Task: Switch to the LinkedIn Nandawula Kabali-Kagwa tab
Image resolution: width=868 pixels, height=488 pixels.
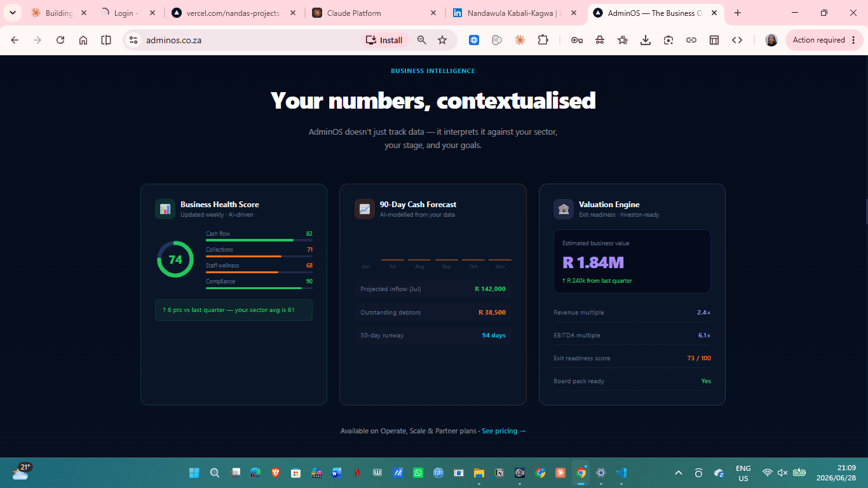Action: pos(515,13)
